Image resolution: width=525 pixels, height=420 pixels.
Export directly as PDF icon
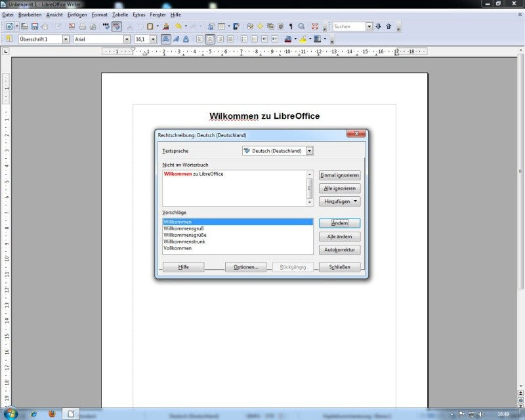tap(72, 26)
